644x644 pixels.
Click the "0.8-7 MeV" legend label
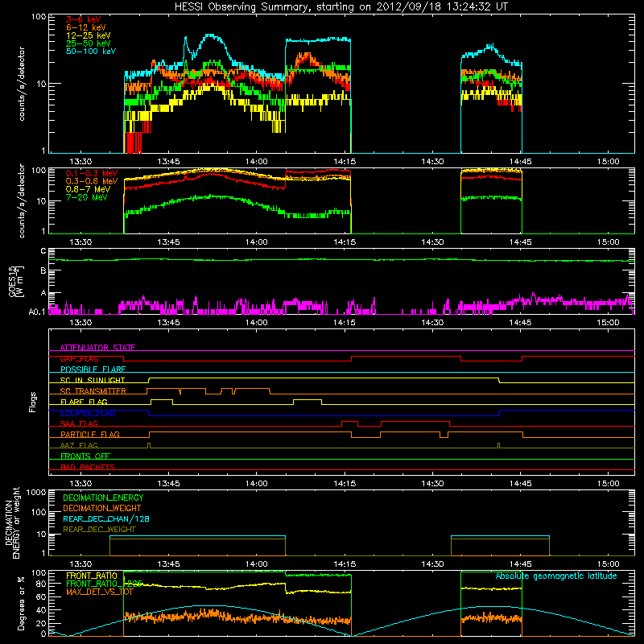tap(88, 189)
